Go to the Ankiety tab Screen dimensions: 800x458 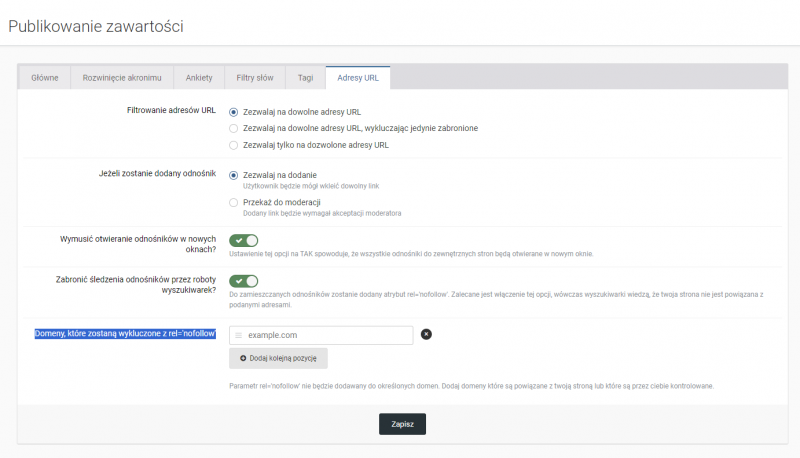pos(199,78)
